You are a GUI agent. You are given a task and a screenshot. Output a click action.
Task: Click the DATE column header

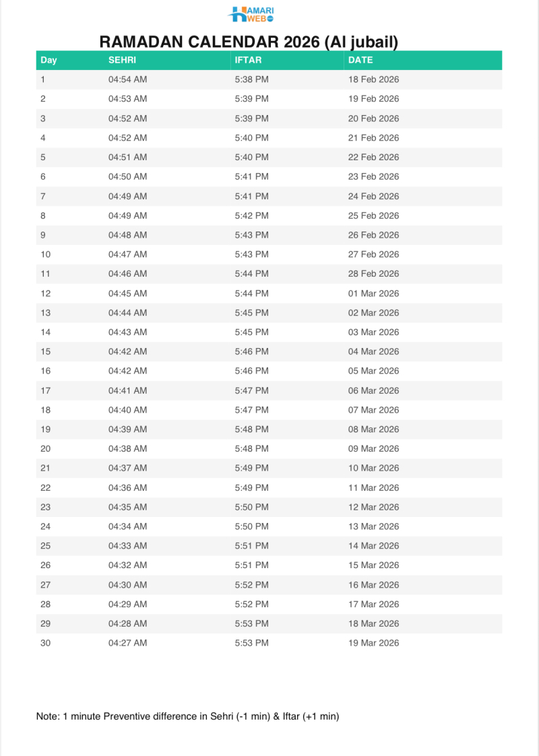point(360,60)
